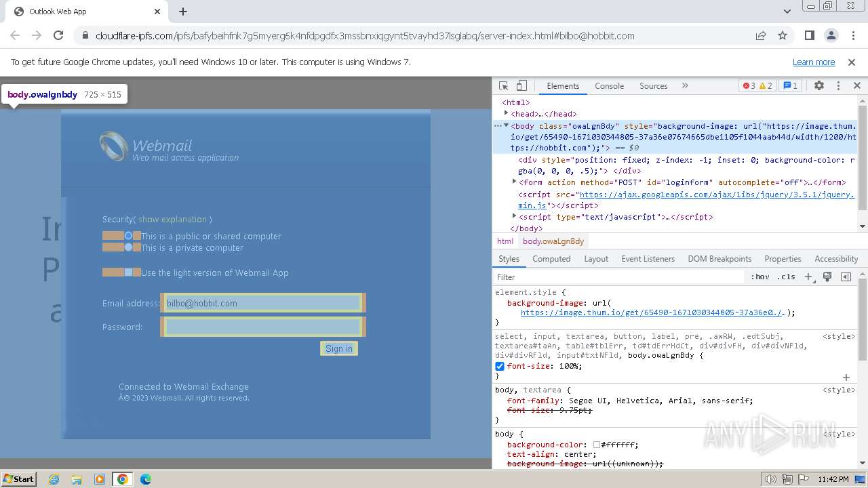This screenshot has width=868, height=488.
Task: Click the address bar URL
Action: [x=365, y=36]
